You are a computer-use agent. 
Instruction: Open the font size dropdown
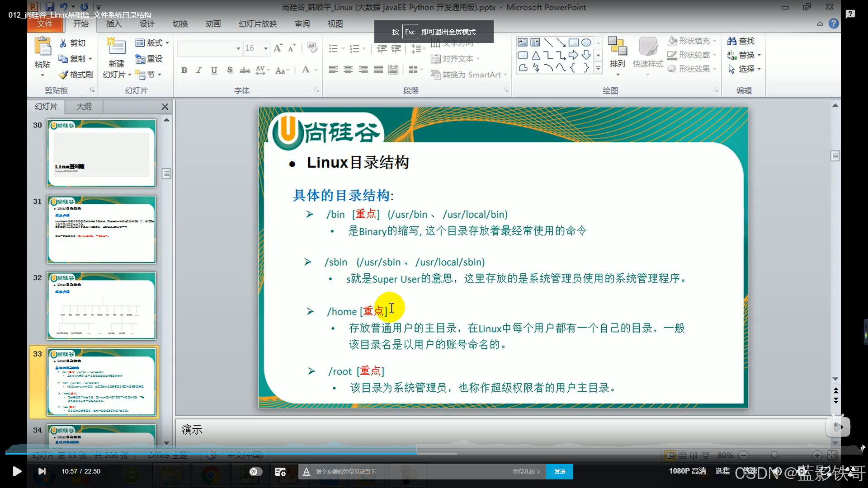point(266,48)
